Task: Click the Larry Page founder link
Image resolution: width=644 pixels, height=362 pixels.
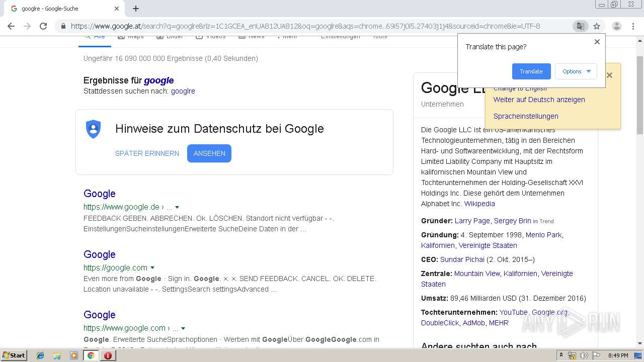Action: pyautogui.click(x=472, y=221)
